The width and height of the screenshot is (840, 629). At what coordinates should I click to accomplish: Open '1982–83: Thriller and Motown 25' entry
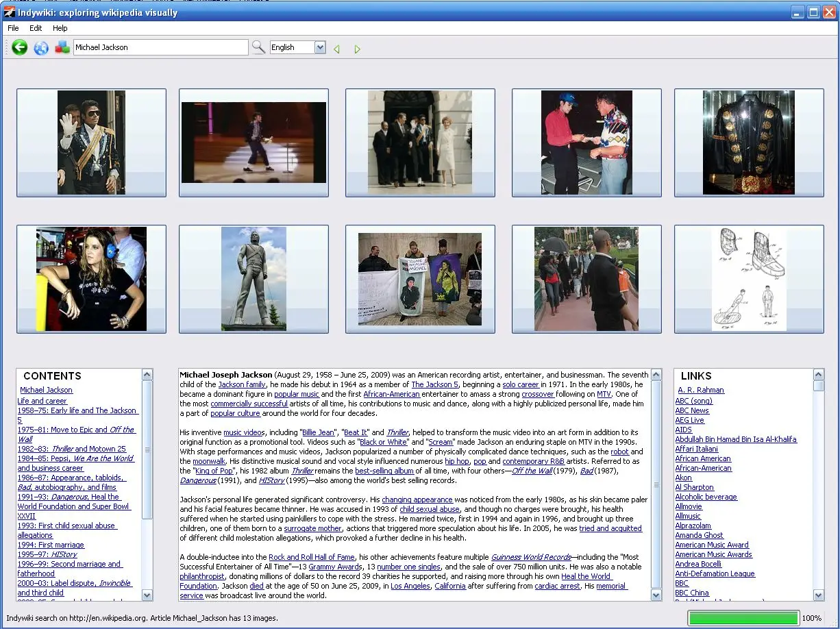coord(72,449)
